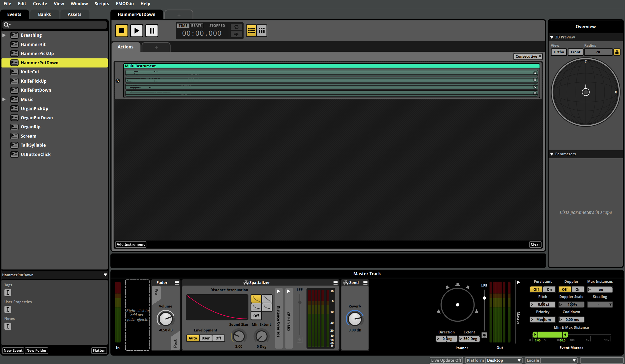This screenshot has height=364, width=625.
Task: Click the New Event button
Action: coord(13,350)
